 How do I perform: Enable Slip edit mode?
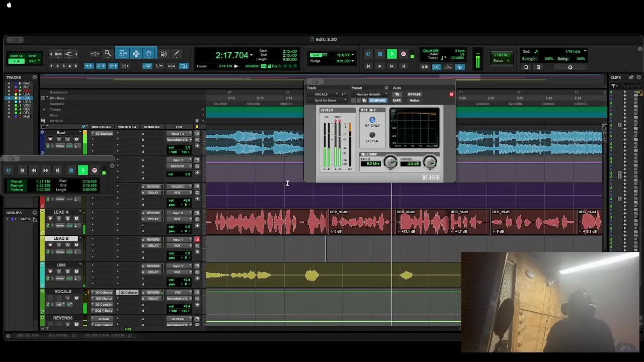16,61
